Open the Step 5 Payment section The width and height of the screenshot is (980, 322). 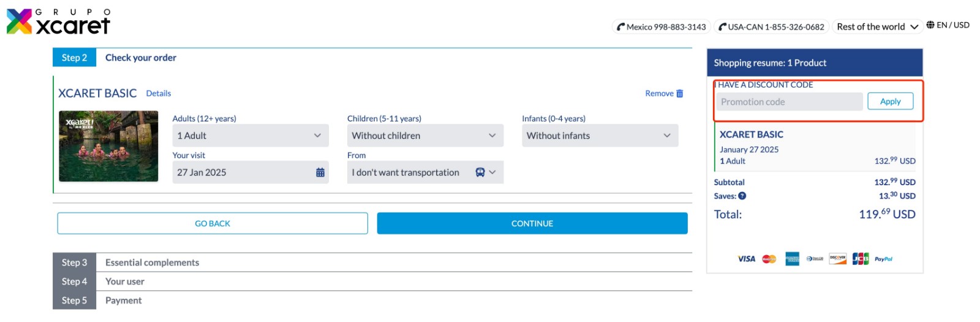(123, 301)
